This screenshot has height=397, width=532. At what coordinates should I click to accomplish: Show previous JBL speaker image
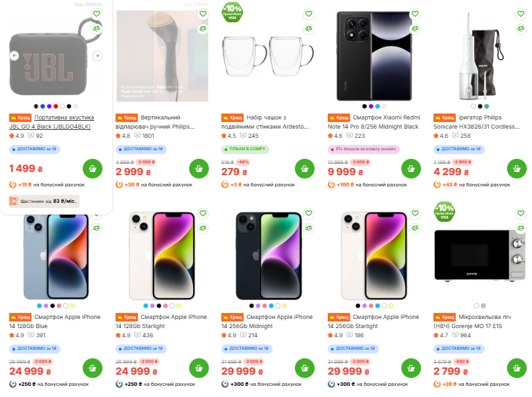[14, 56]
